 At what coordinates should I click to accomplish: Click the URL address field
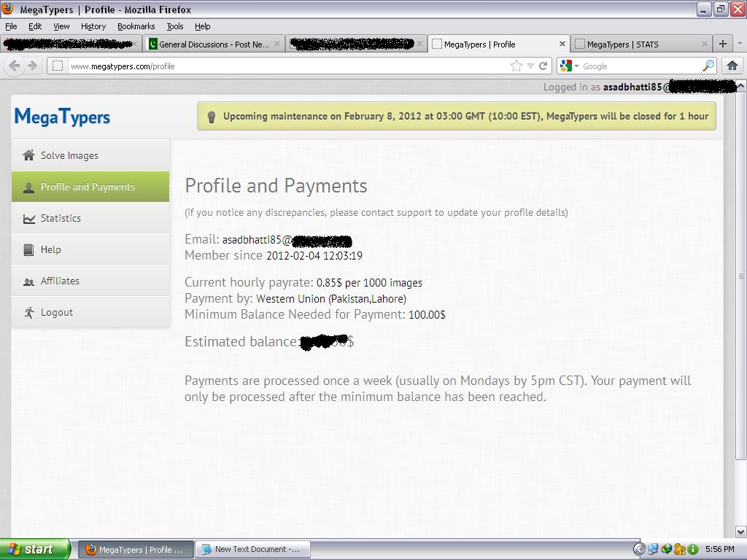coord(285,66)
